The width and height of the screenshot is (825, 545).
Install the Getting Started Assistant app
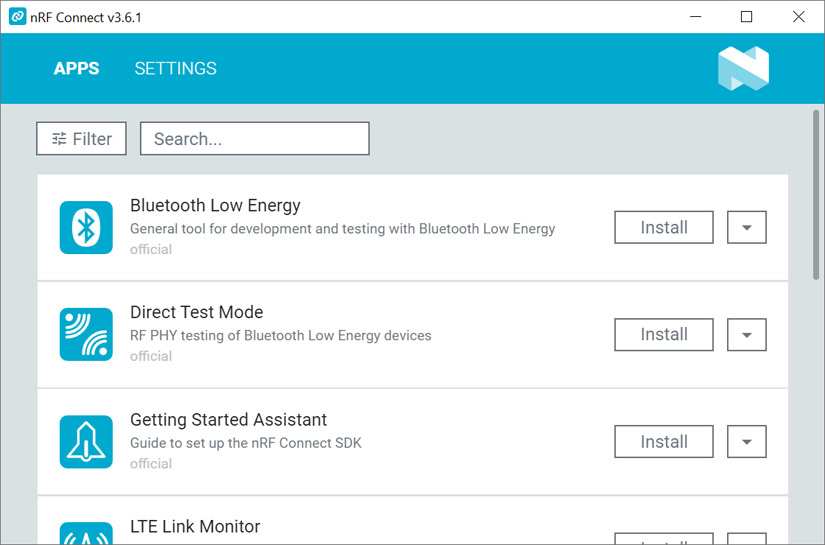(664, 442)
